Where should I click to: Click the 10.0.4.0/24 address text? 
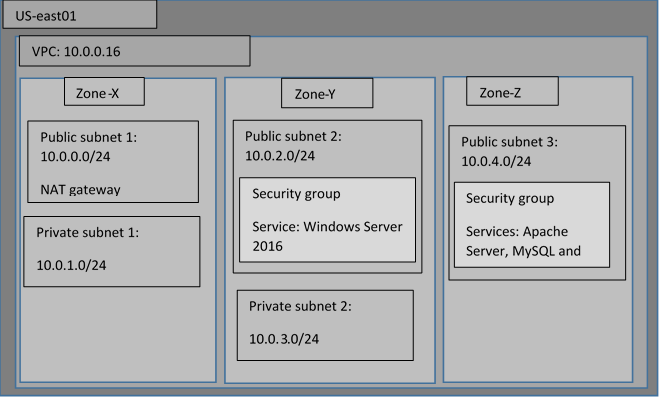[x=497, y=161]
